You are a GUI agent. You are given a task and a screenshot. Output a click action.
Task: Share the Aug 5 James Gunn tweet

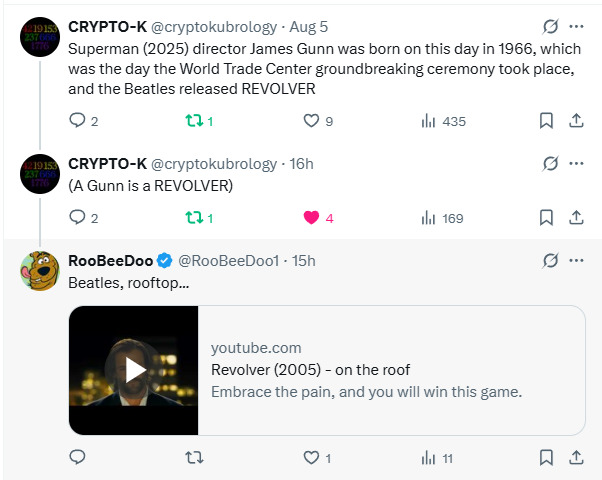click(x=576, y=121)
